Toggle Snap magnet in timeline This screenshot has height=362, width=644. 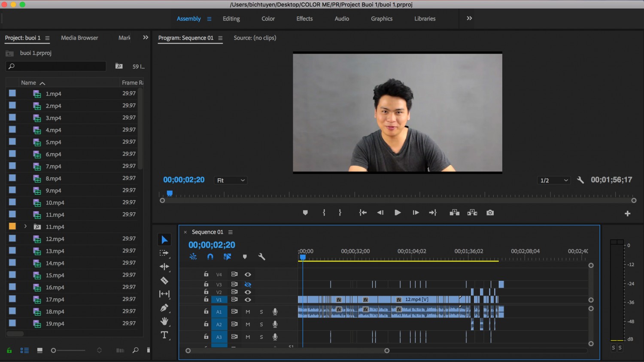[x=210, y=257]
